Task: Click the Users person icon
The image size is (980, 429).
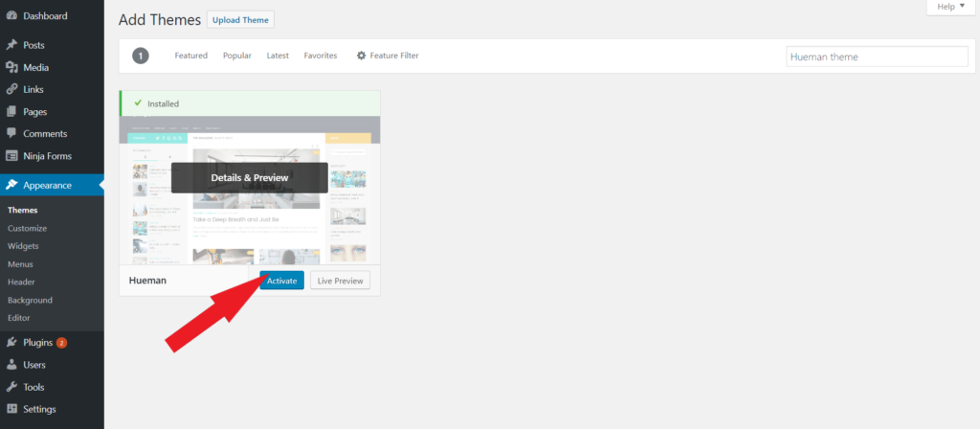Action: [x=11, y=365]
